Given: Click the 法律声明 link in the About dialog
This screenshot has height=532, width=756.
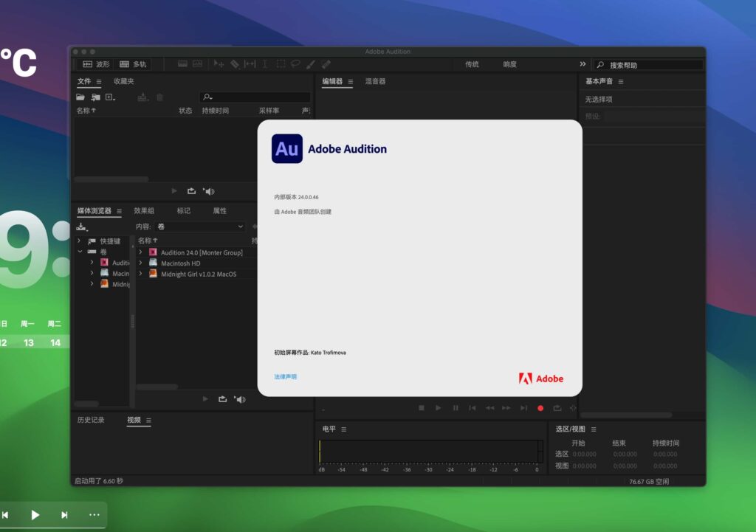Looking at the screenshot, I should 284,376.
